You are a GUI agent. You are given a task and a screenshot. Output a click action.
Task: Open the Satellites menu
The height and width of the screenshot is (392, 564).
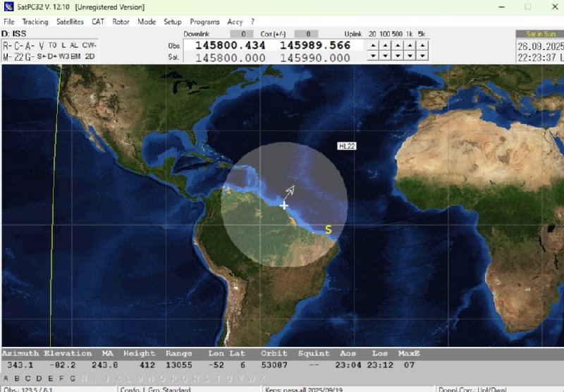(70, 22)
